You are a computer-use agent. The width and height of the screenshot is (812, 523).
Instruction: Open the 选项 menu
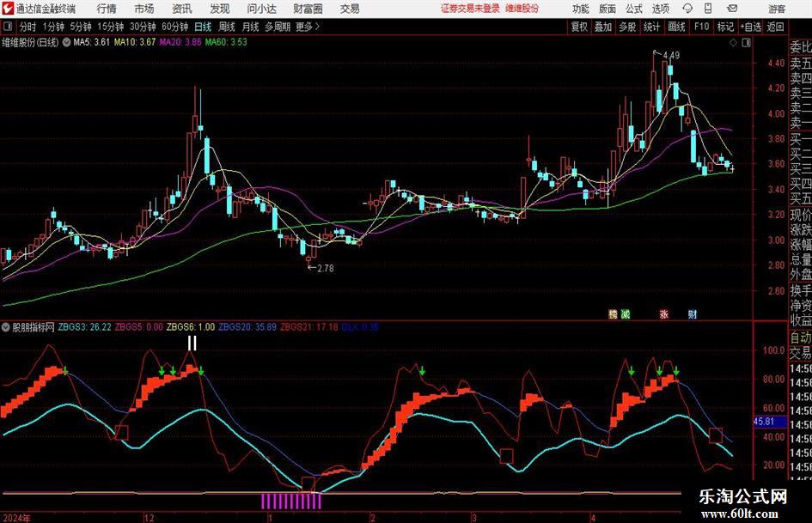[660, 9]
